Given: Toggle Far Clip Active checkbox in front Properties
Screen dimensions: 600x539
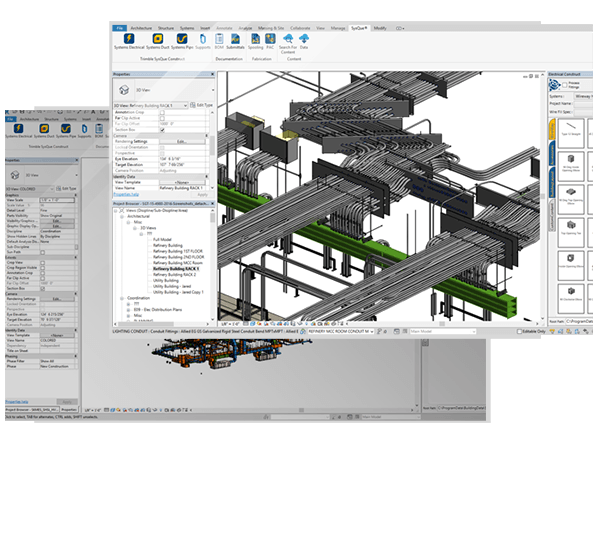Looking at the screenshot, I should tap(162, 118).
